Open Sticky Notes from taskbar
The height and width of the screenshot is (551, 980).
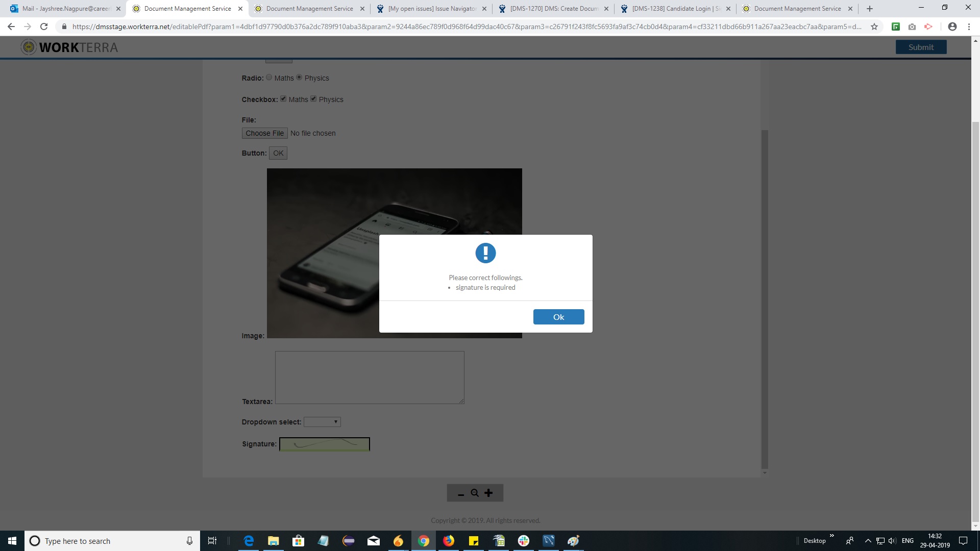474,541
